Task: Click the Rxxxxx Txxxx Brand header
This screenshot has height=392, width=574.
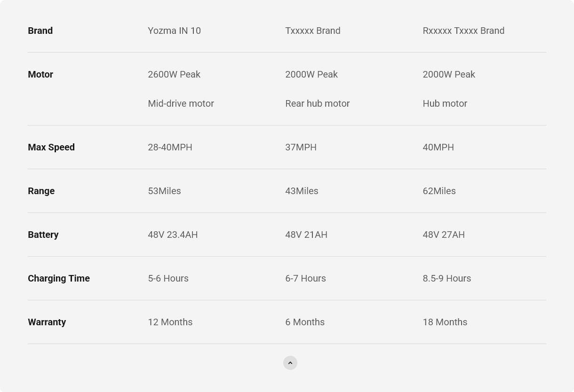Action: pos(463,31)
